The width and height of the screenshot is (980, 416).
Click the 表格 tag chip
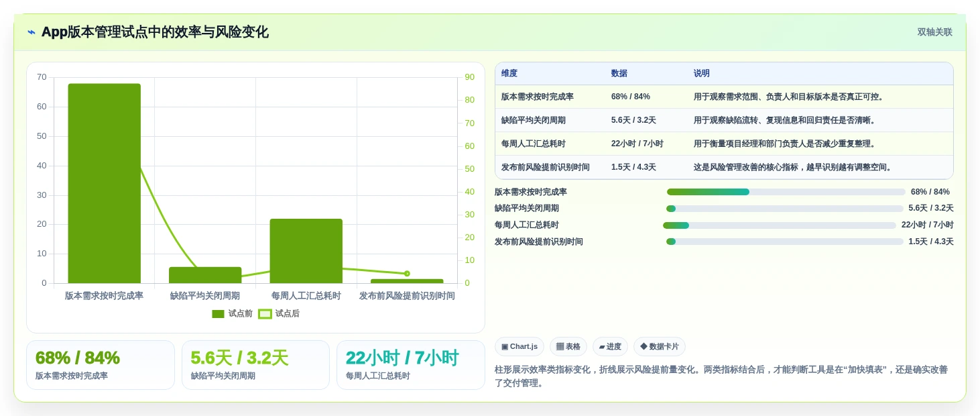568,347
